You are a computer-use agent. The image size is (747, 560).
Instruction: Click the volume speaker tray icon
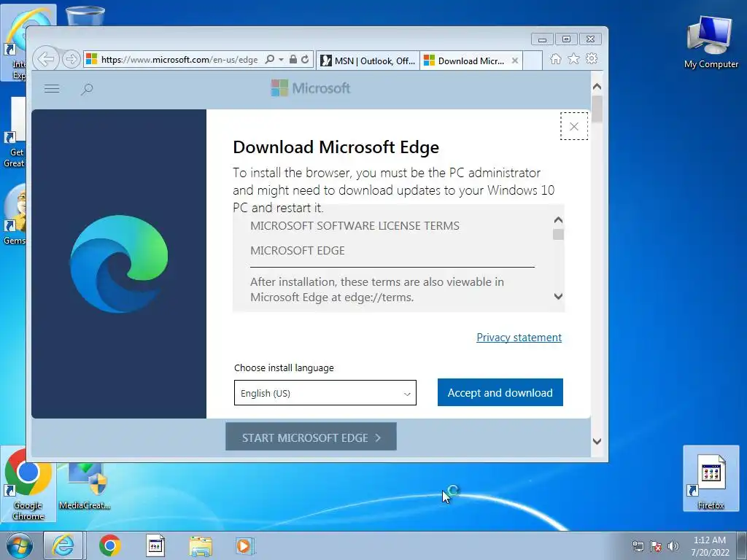[x=673, y=546]
